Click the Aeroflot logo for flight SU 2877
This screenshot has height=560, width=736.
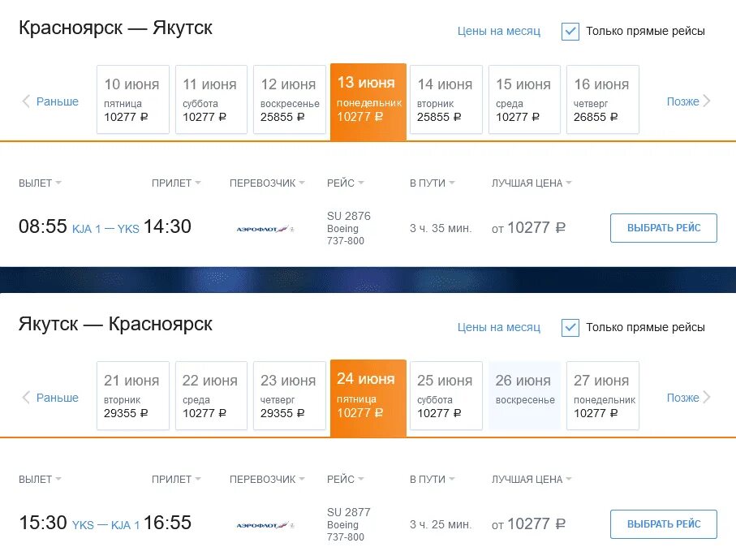point(265,525)
